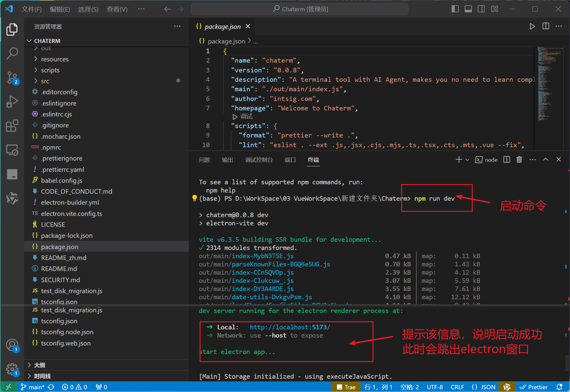Switch to the 调试控制台 panel tab
Viewport: 570px width, 392px height.
[x=259, y=160]
